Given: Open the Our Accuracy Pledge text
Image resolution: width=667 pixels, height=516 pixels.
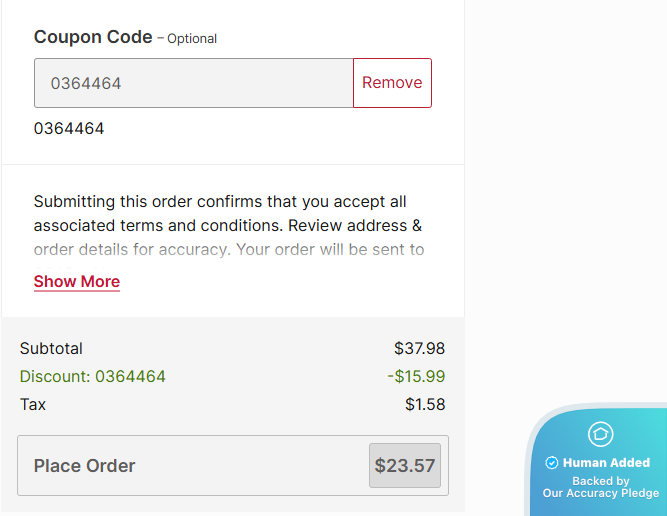Looking at the screenshot, I should [x=600, y=493].
